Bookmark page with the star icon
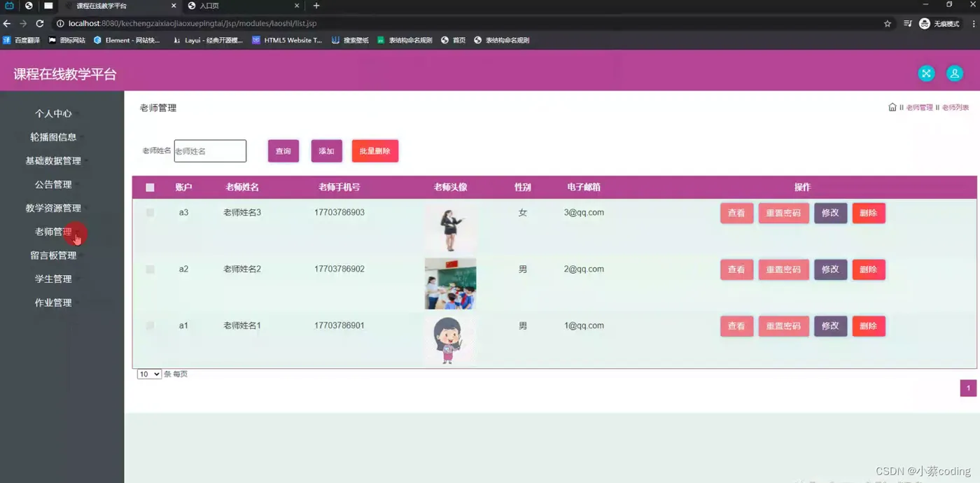The image size is (980, 483). (x=888, y=23)
